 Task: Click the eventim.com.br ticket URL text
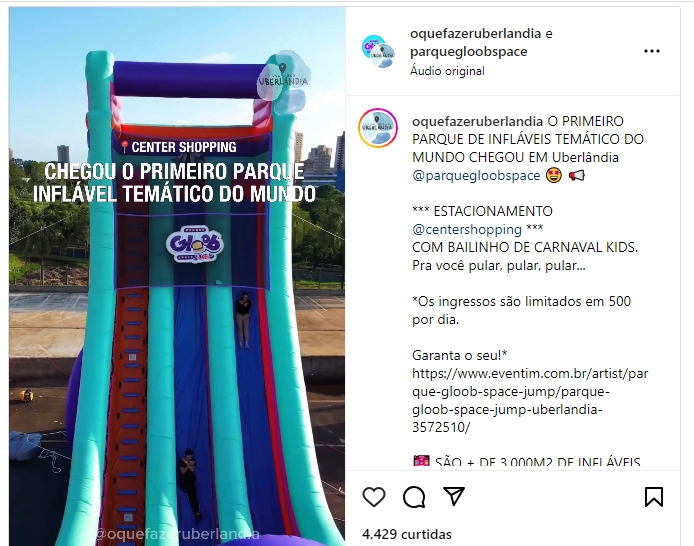point(530,400)
